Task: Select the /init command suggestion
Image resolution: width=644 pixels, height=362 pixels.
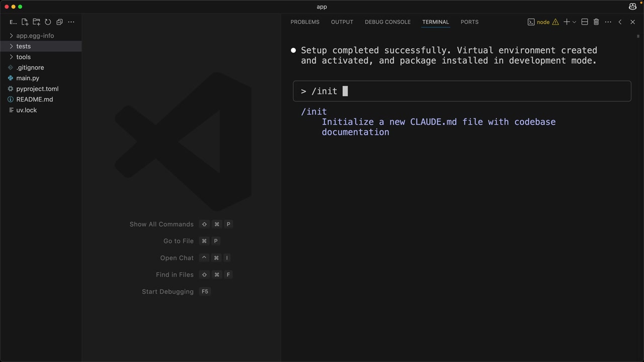Action: (314, 112)
